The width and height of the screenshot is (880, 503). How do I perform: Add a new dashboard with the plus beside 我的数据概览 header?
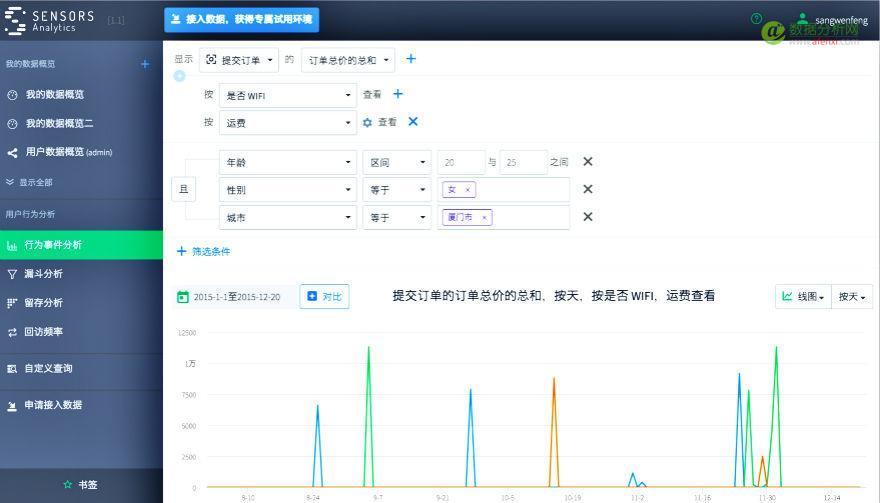pyautogui.click(x=145, y=64)
